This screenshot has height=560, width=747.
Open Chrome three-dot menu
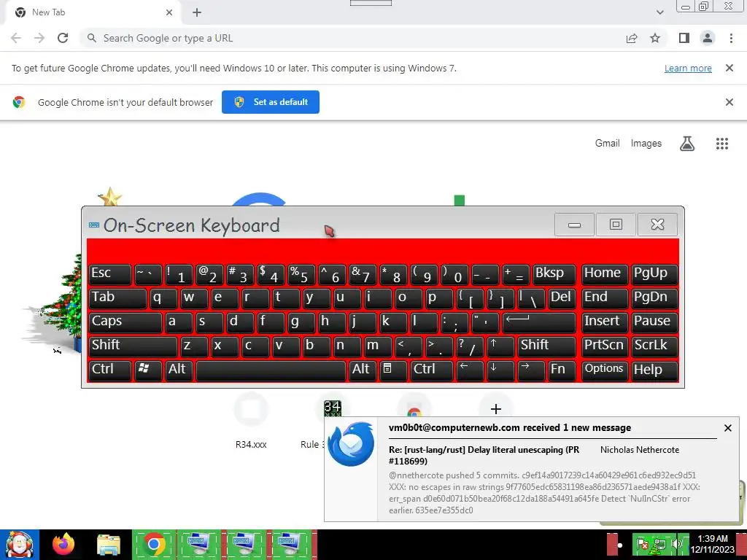coord(731,38)
